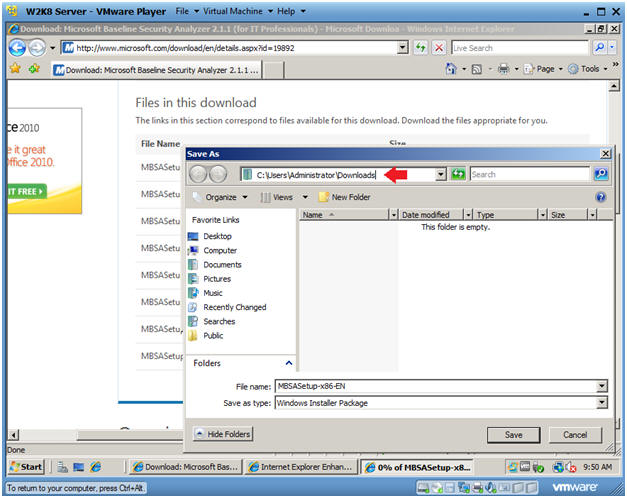Click the Save As Search field
This screenshot has height=498, width=627.
530,174
